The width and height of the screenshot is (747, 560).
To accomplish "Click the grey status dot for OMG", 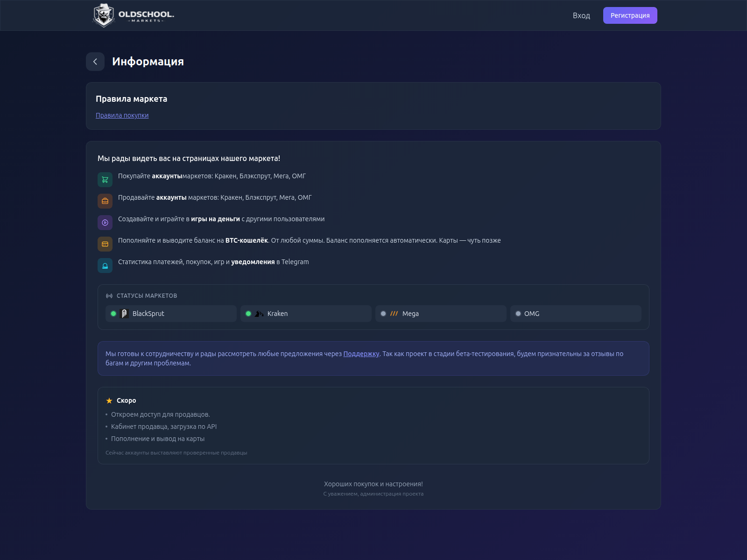I will tap(518, 314).
